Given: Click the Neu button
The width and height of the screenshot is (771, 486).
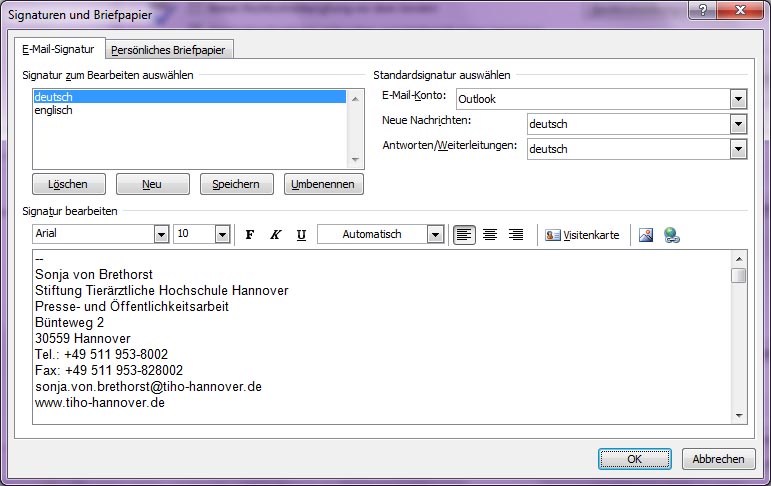Looking at the screenshot, I should point(152,184).
